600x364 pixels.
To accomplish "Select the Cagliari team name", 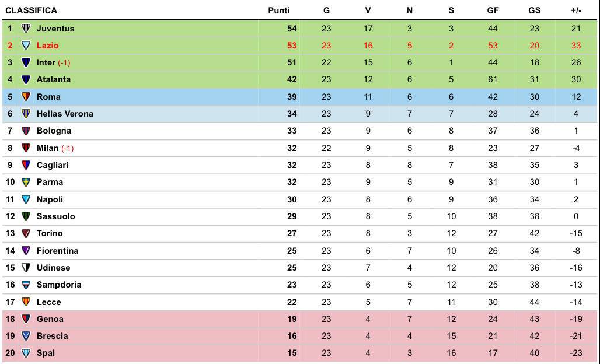I will point(52,165).
